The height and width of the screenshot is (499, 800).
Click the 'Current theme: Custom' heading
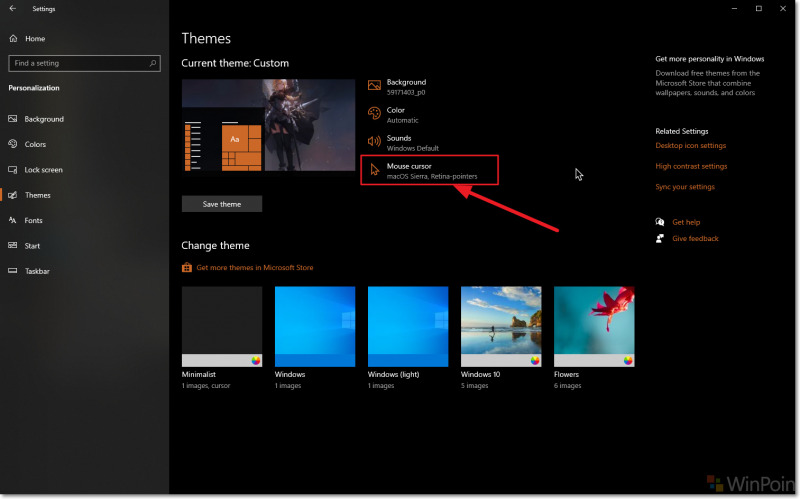235,63
